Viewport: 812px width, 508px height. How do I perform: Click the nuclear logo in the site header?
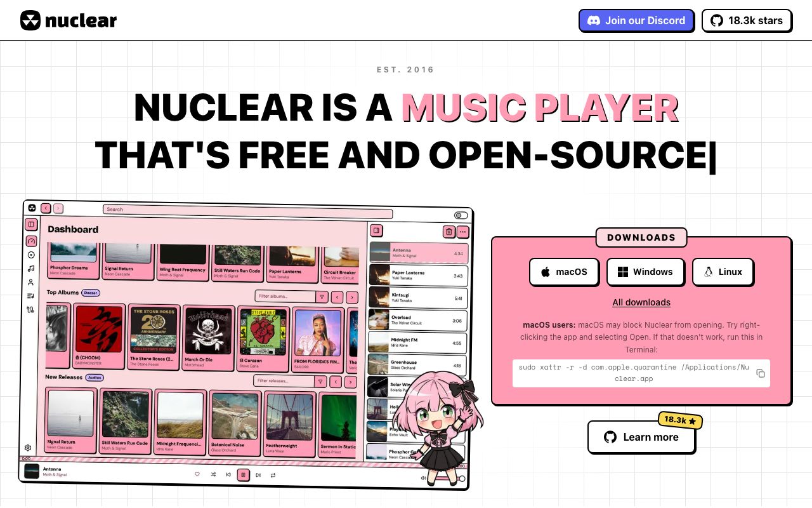point(69,20)
